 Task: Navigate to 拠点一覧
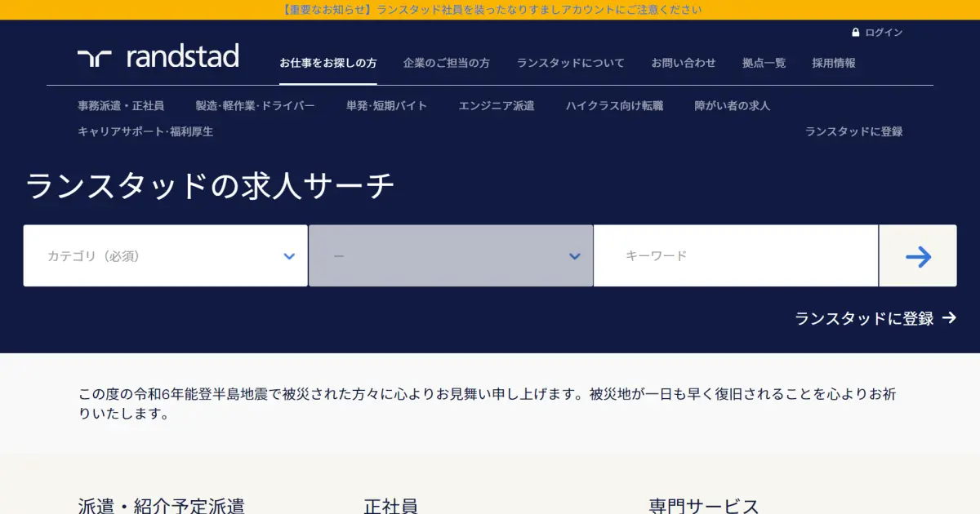coord(764,63)
